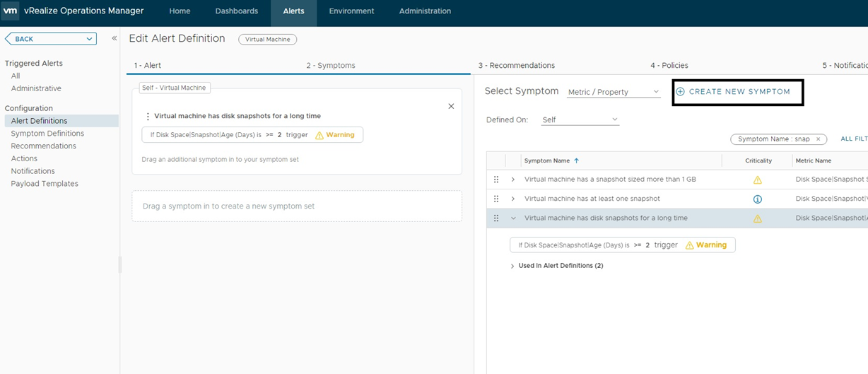Expand the BACK dropdown selector
Screen dimensions: 868x374
click(90, 39)
